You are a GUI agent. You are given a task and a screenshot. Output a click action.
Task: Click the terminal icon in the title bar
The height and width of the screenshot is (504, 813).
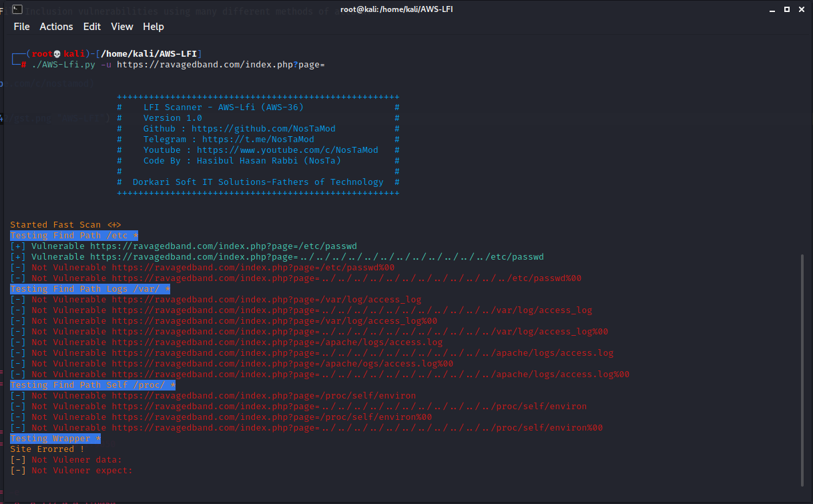click(x=16, y=9)
